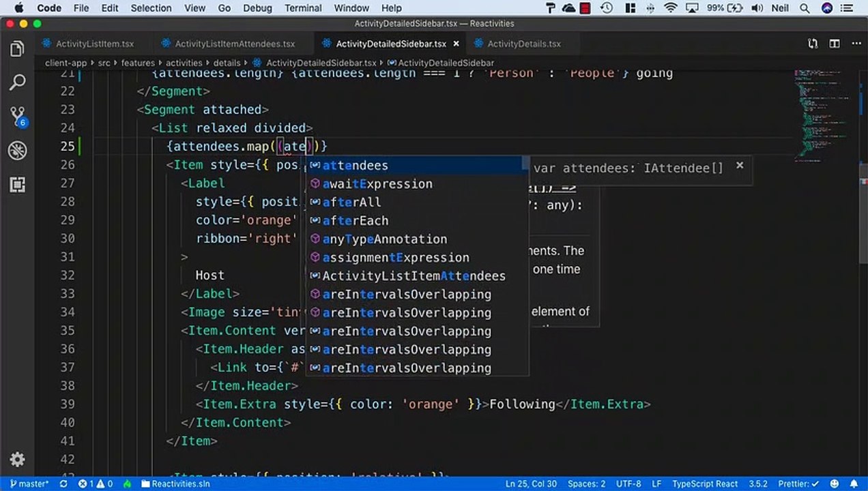This screenshot has width=868, height=491.
Task: Open the Help menu
Action: [x=392, y=8]
